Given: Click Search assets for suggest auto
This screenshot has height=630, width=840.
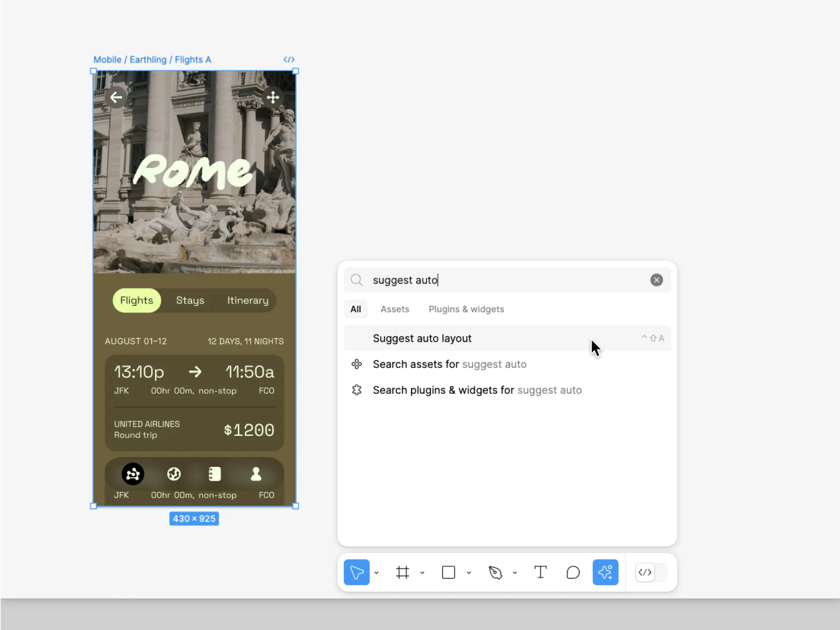Looking at the screenshot, I should 507,364.
